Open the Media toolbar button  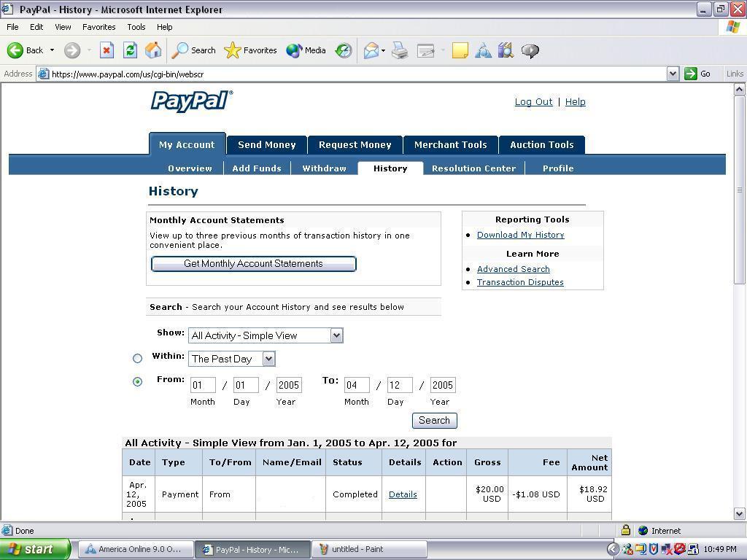pyautogui.click(x=306, y=50)
